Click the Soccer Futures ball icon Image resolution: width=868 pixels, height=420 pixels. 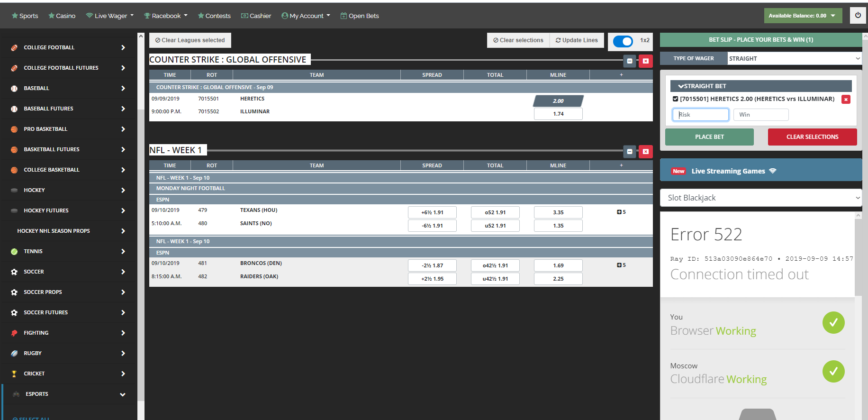(14, 312)
